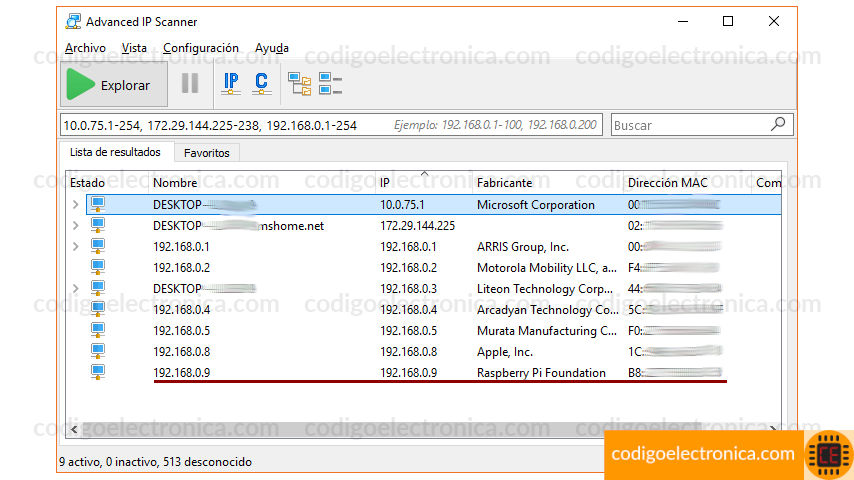Select the Microsoft Corporation cell
This screenshot has width=854, height=480.
[535, 205]
